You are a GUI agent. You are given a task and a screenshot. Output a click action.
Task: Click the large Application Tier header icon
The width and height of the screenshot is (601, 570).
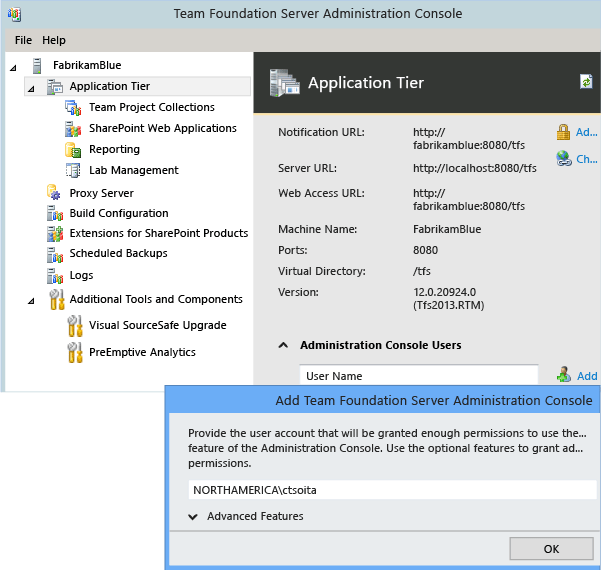click(x=284, y=82)
